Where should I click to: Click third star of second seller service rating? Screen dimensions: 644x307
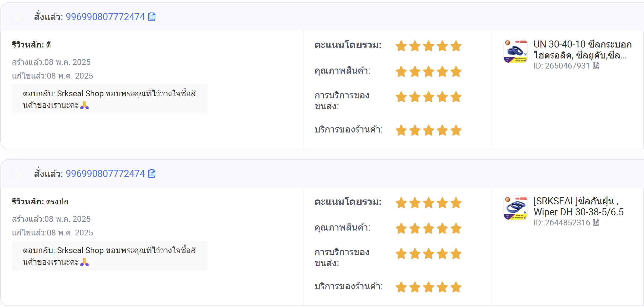coord(429,287)
